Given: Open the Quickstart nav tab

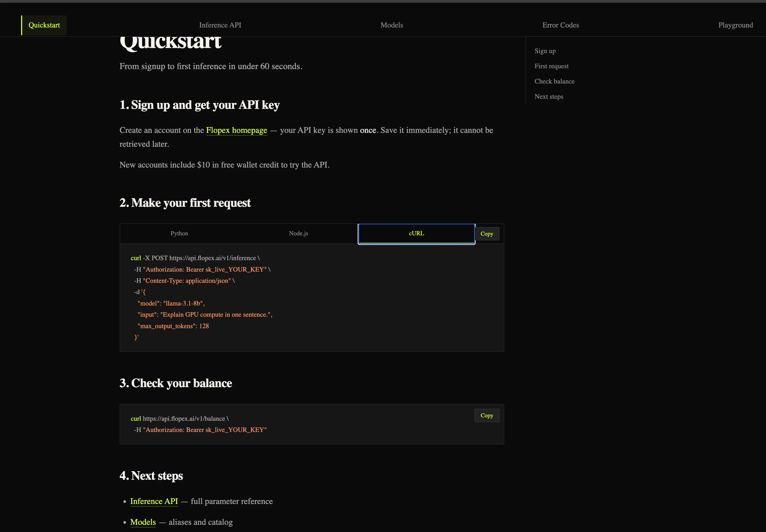Looking at the screenshot, I should [44, 25].
